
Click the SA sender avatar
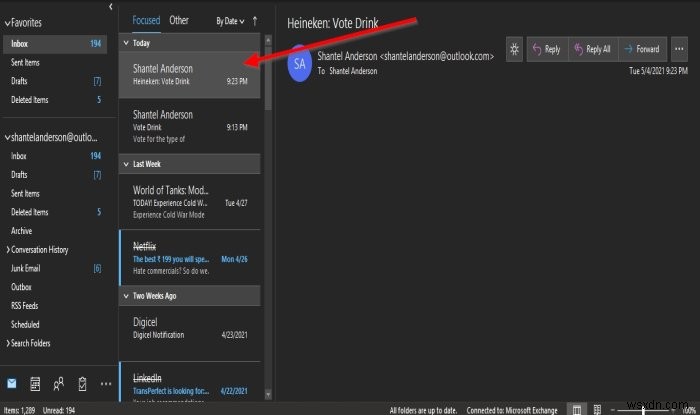tap(299, 64)
